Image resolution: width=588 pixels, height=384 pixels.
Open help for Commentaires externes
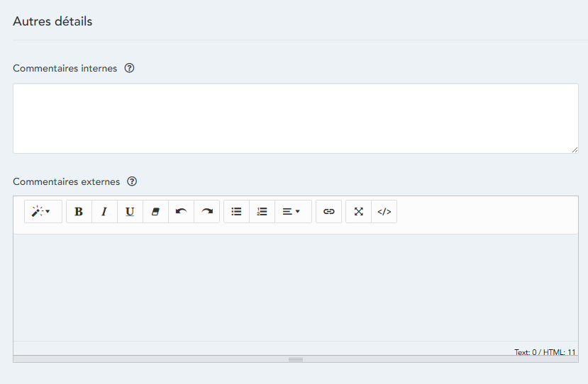click(132, 181)
